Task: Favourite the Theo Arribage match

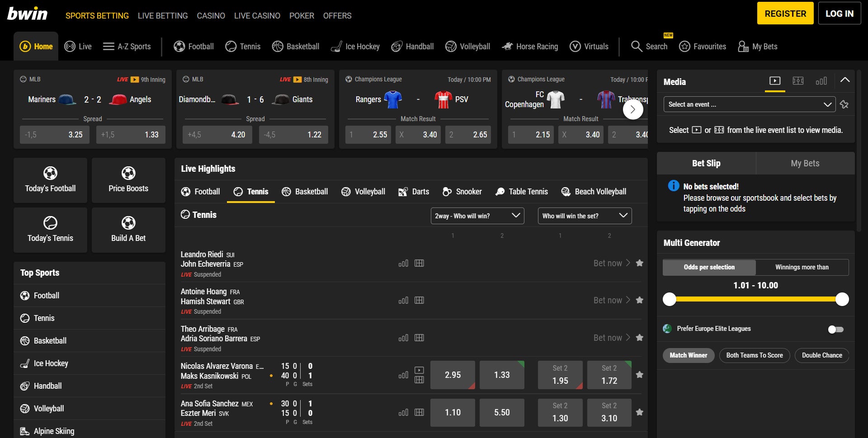Action: [639, 338]
